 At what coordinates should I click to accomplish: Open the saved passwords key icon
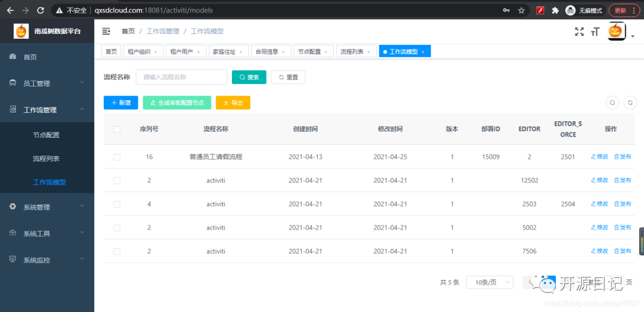coord(506,10)
